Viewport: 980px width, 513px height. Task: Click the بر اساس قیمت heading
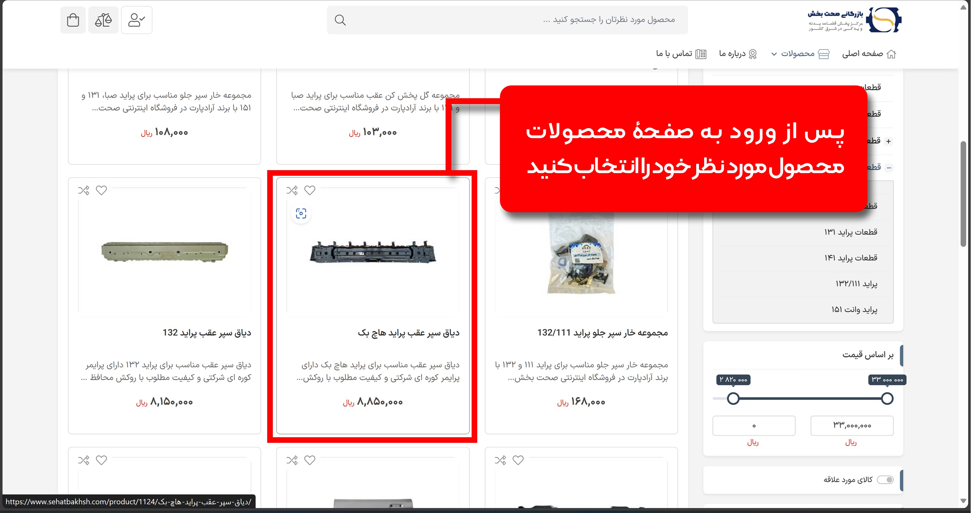click(868, 355)
